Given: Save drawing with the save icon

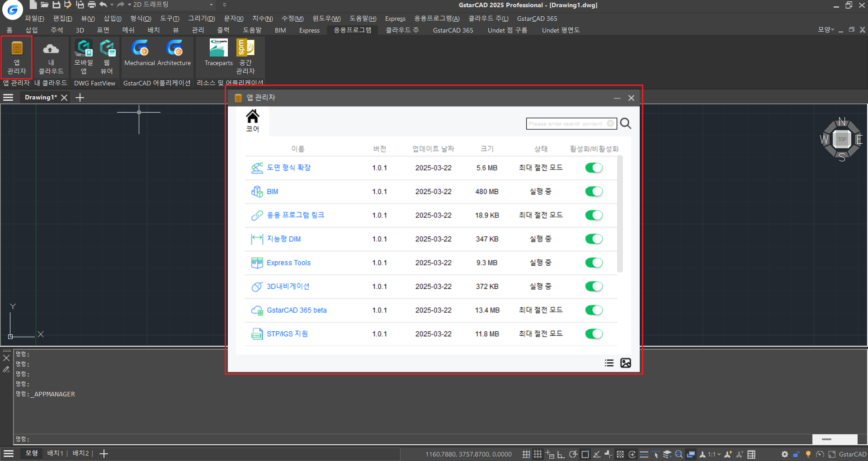Looking at the screenshot, I should (56, 5).
